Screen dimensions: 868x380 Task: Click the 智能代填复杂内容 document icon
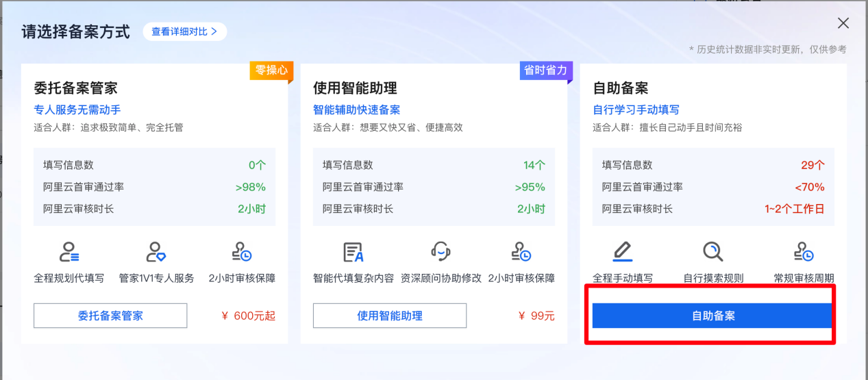[x=354, y=253]
